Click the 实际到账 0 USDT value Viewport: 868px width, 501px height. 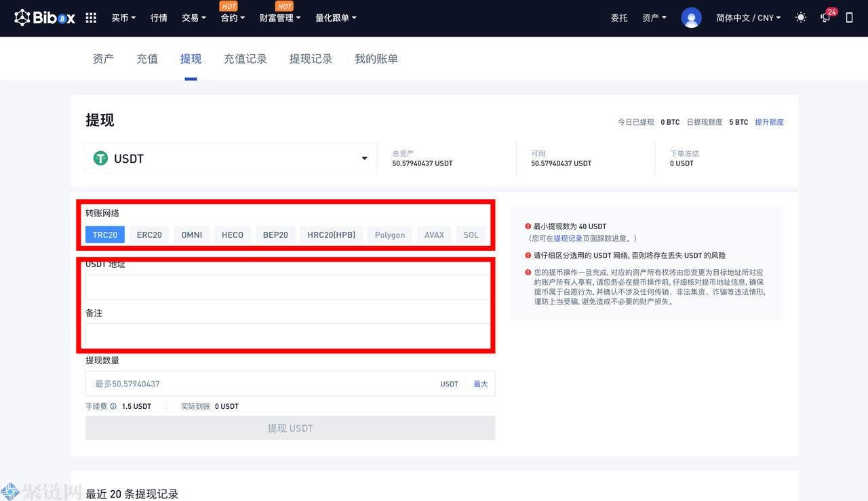(210, 406)
